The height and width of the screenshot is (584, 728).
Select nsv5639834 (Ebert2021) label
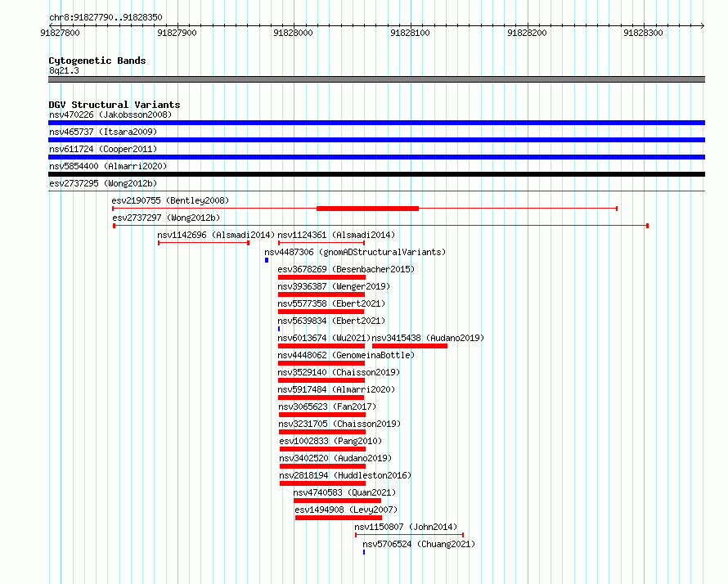(x=331, y=321)
